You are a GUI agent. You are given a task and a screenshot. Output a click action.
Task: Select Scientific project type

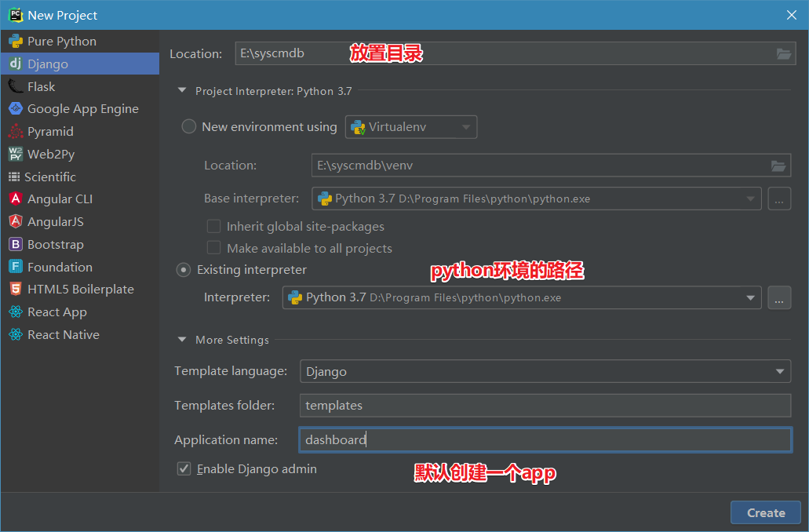coord(80,177)
